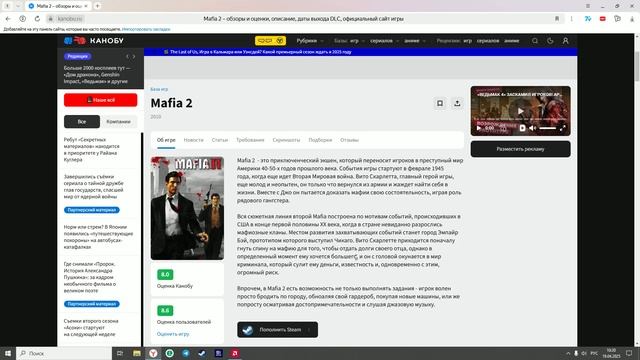Open the address bar three-dot menu
The width and height of the screenshot is (640, 360).
[x=571, y=19]
